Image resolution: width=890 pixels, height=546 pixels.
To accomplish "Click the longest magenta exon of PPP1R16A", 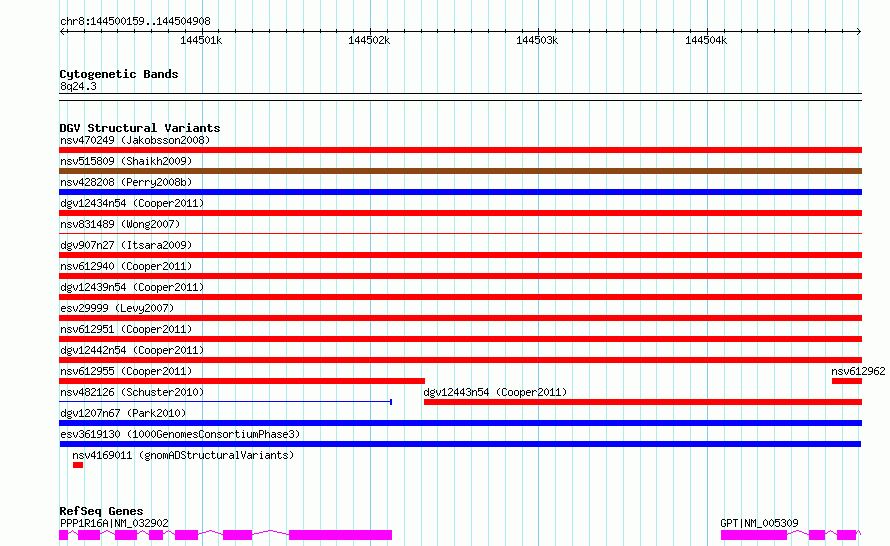I will pos(341,535).
